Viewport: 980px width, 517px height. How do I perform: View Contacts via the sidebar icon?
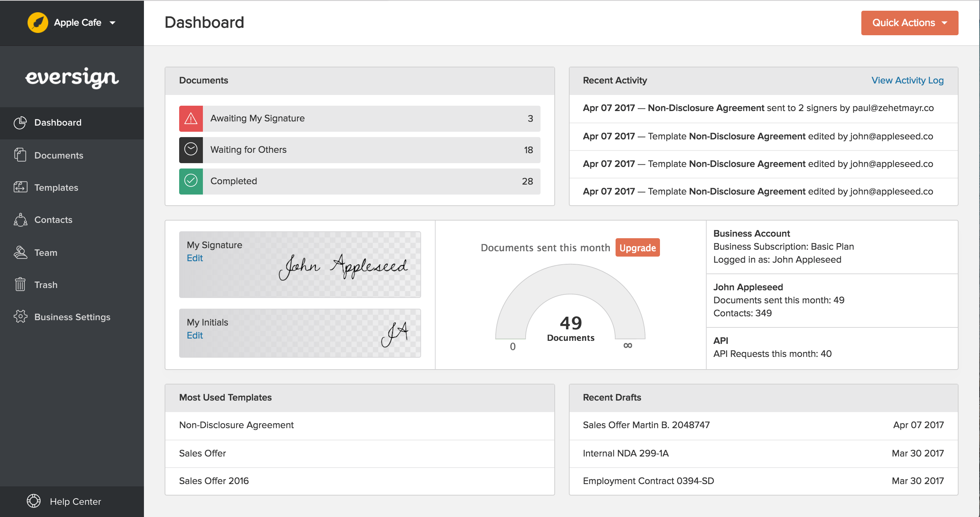click(53, 219)
